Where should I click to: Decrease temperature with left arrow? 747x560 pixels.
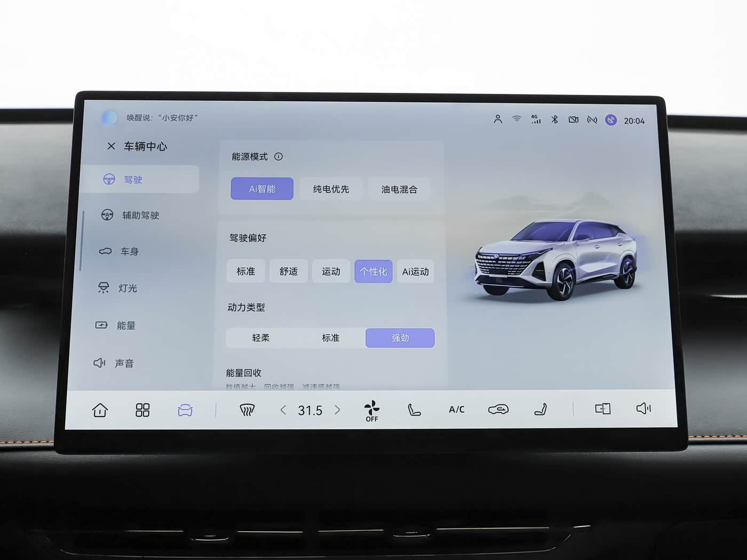pos(283,410)
